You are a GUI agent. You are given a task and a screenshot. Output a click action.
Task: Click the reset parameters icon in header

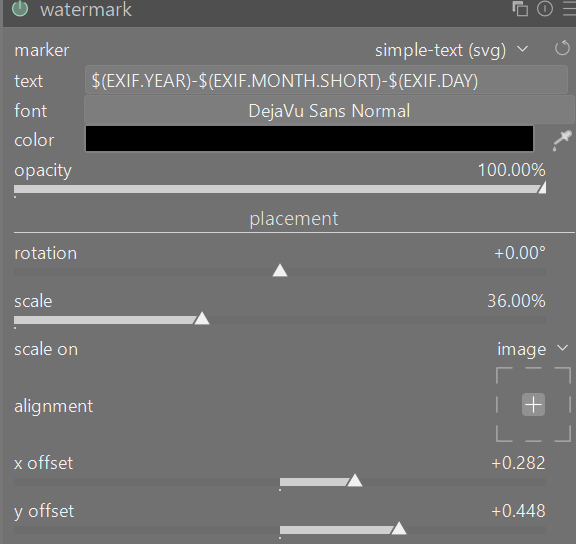point(545,8)
